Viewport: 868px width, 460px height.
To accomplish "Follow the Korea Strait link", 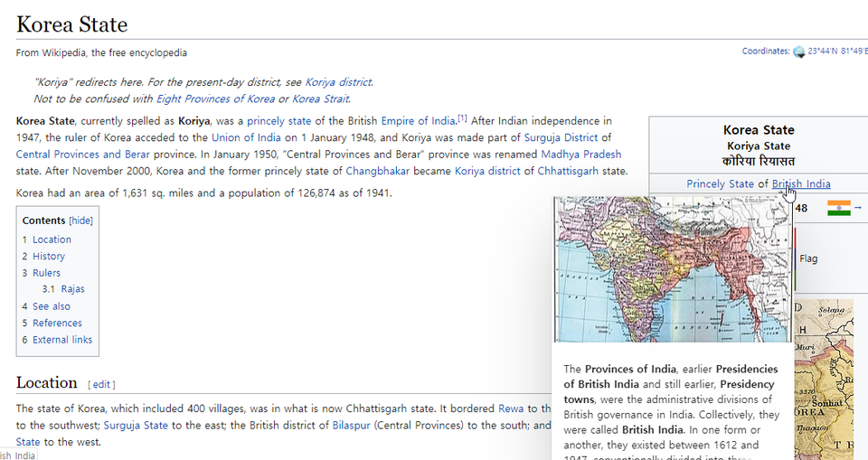I will pos(320,99).
